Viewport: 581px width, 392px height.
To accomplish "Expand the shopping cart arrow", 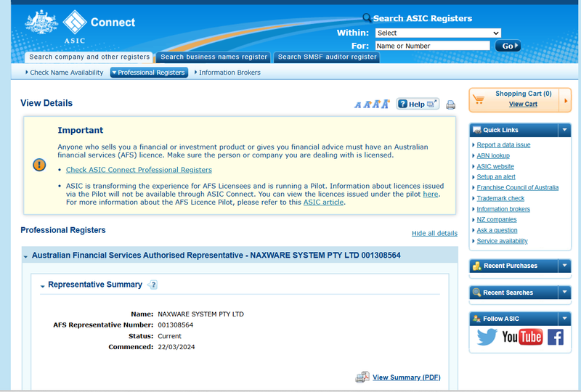I will (x=566, y=100).
